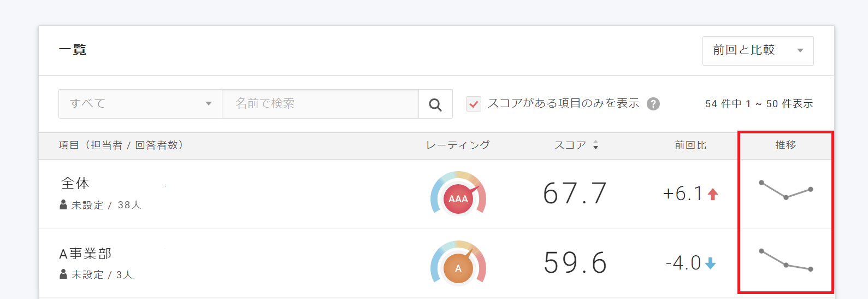
Task: Sort by the スコア column arrows
Action: pos(595,145)
